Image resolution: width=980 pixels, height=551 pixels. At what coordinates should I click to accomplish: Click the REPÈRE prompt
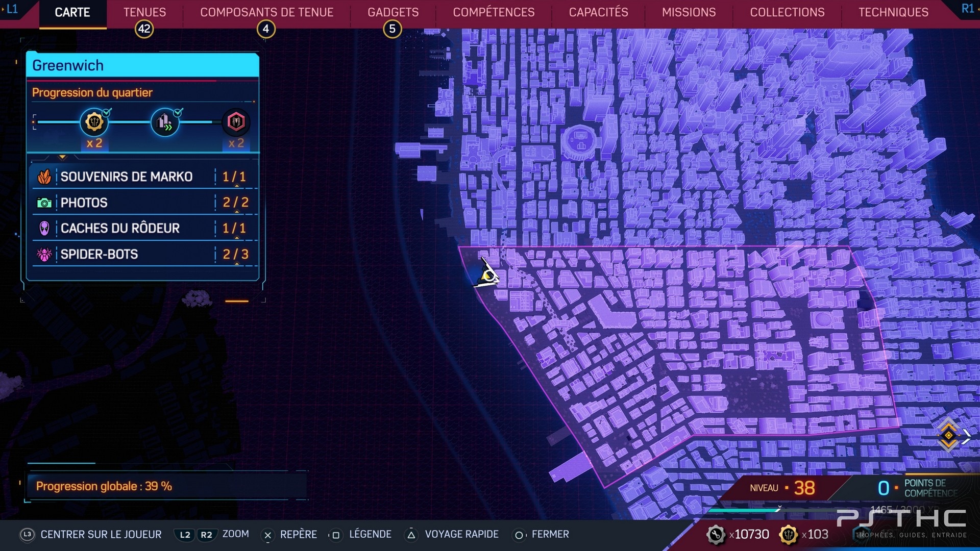(299, 534)
